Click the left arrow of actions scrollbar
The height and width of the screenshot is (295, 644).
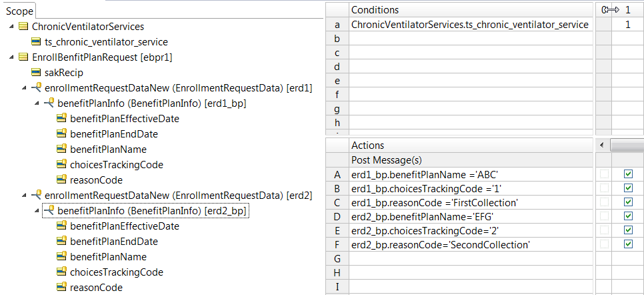pos(602,145)
